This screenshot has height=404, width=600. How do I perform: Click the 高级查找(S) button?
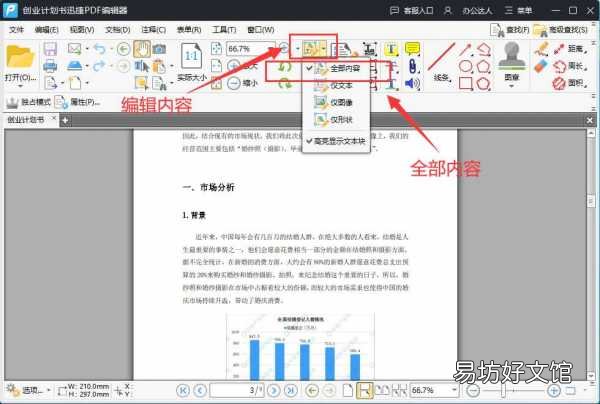(561, 29)
